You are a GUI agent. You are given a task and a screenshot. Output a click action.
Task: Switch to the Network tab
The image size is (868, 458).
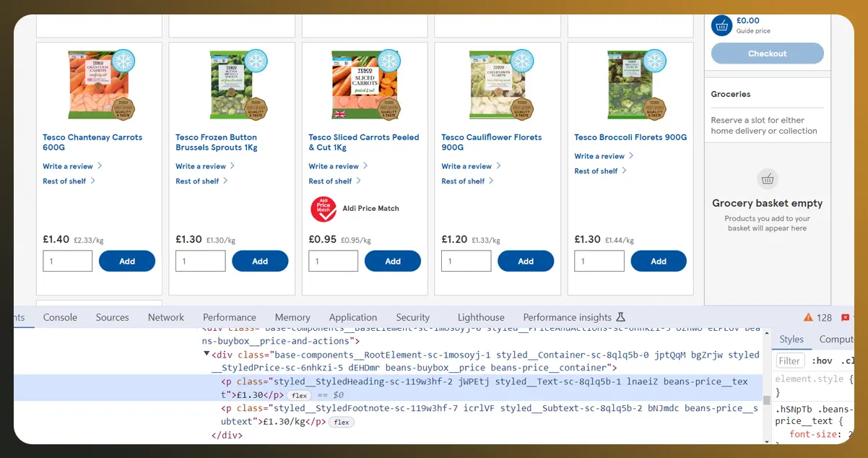tap(166, 317)
